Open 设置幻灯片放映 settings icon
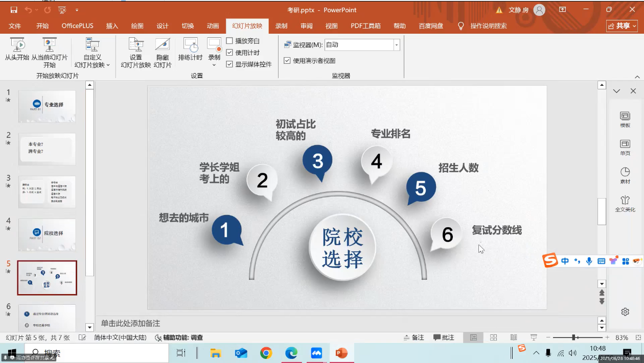This screenshot has height=363, width=644. tap(135, 45)
